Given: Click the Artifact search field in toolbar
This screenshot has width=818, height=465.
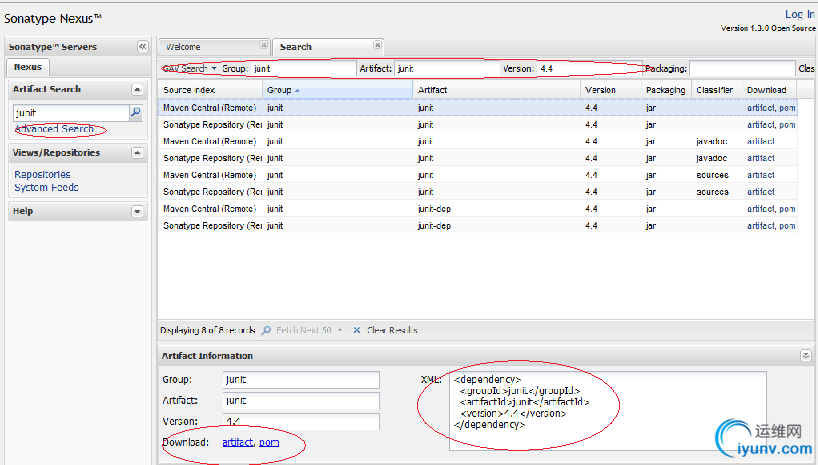Looking at the screenshot, I should [x=447, y=68].
